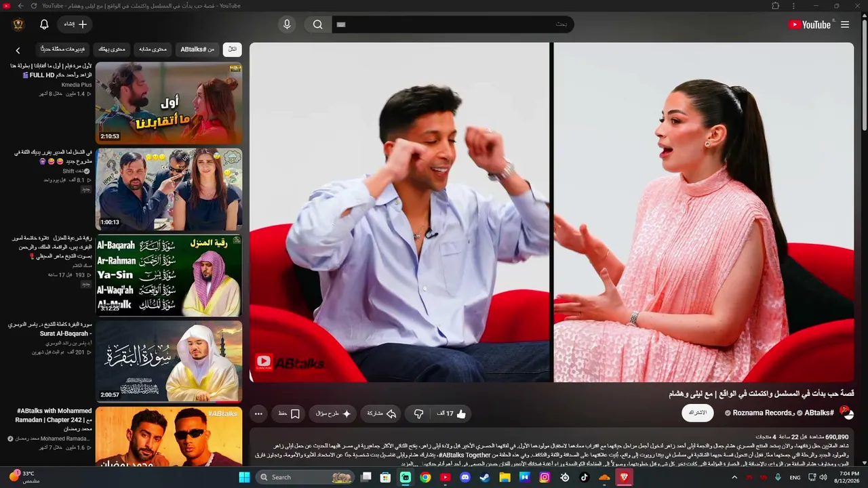This screenshot has height=488, width=868.
Task: Select the 'فيديوهات محمّلة حديثًا' filter chip
Action: (62, 49)
